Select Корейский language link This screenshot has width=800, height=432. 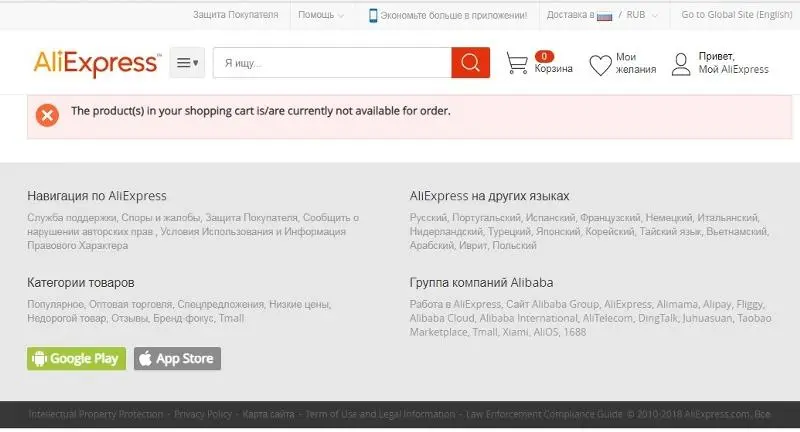pos(610,232)
